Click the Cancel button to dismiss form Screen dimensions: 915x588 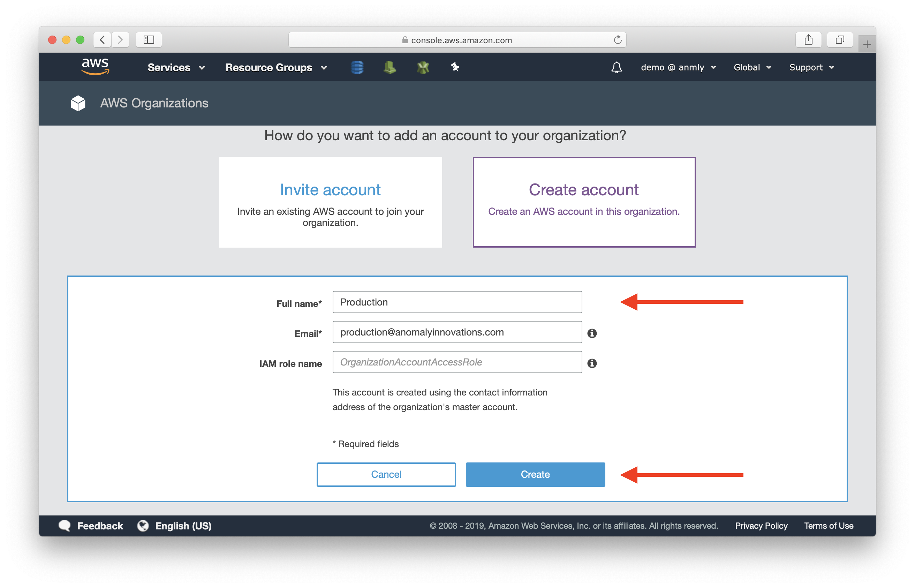tap(387, 474)
